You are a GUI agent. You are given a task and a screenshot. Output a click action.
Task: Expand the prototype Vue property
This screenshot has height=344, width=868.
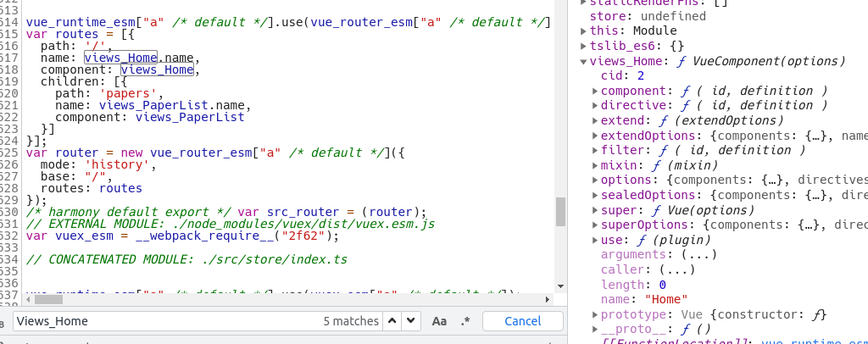pyautogui.click(x=595, y=314)
